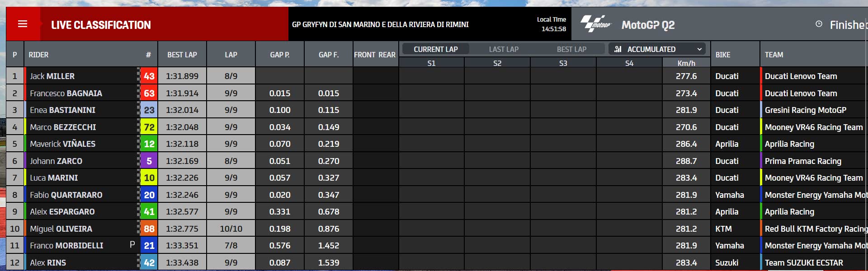The width and height of the screenshot is (868, 271).
Task: Select rider Miguel OLIVEIRA
Action: [61, 229]
